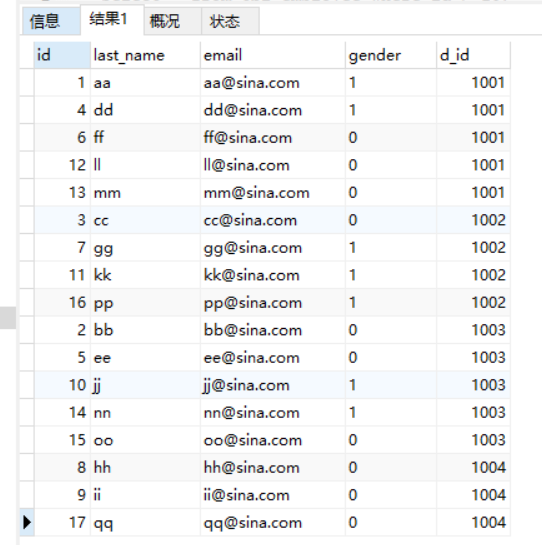Click last_name cell ii

point(145,495)
